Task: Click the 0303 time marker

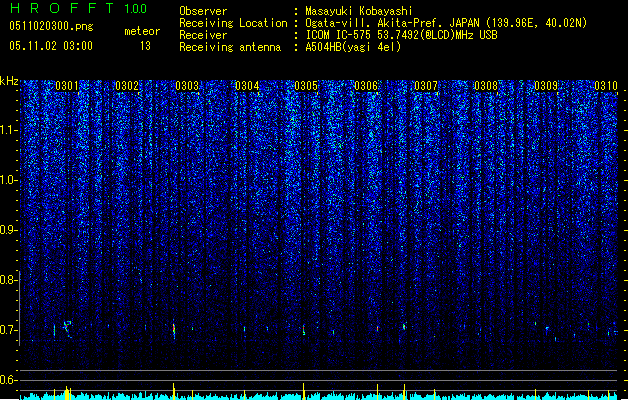Action: [x=187, y=86]
